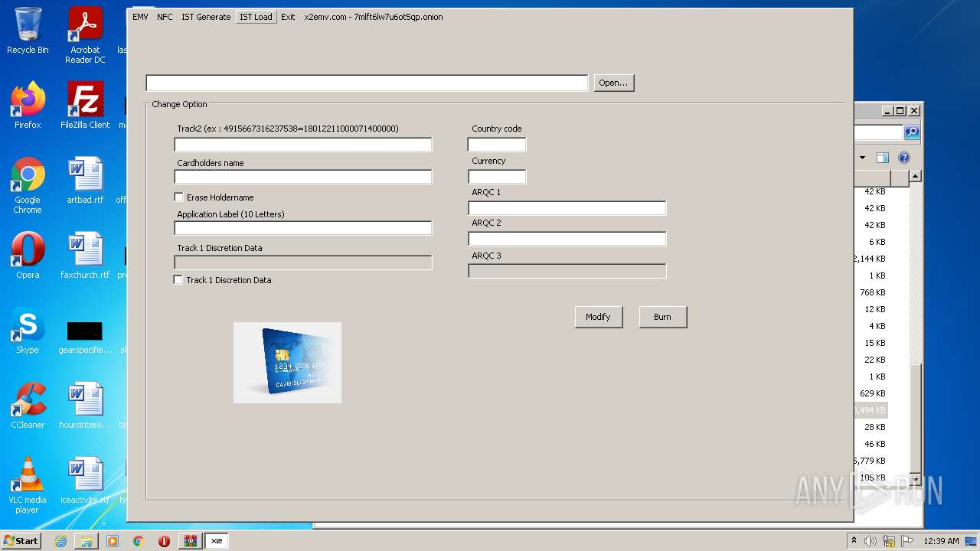The width and height of the screenshot is (980, 551).
Task: Expand view options dropdown in Explorer window
Action: 862,158
